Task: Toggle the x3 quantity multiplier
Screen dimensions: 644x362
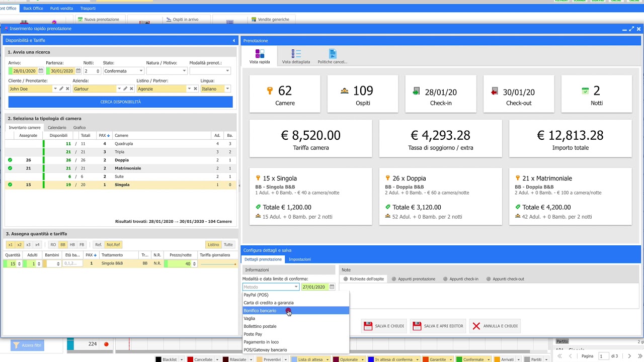Action: (28, 245)
